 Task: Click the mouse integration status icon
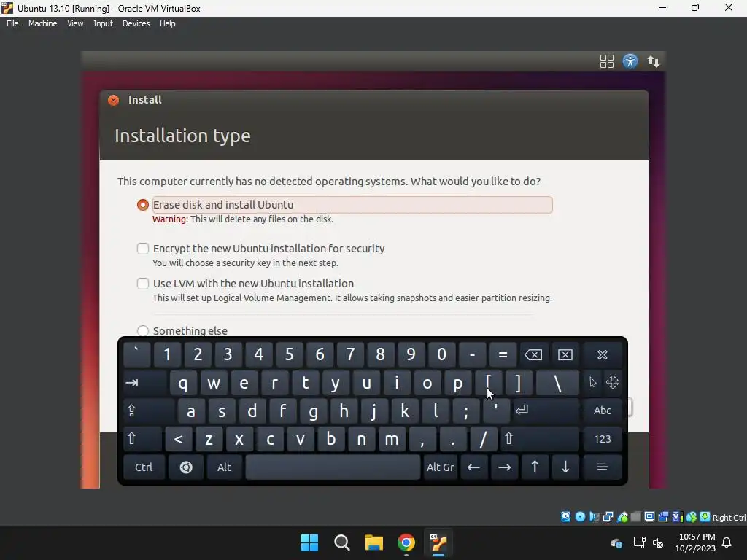pos(692,517)
